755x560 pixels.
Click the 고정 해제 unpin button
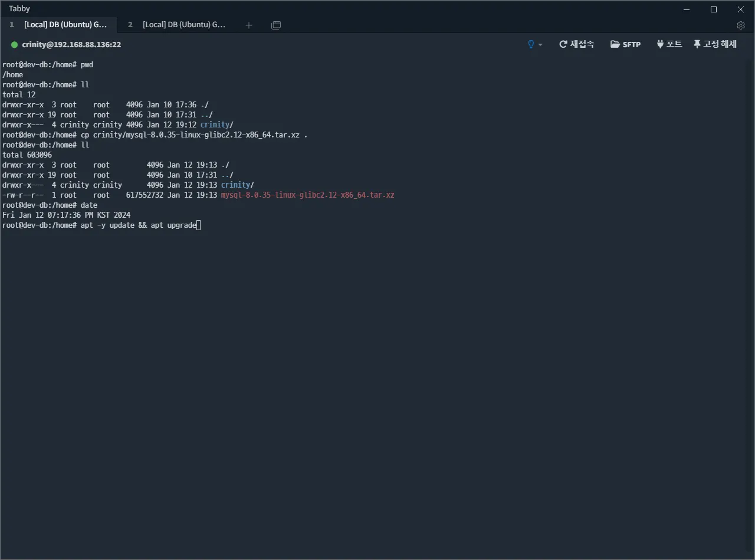[715, 44]
